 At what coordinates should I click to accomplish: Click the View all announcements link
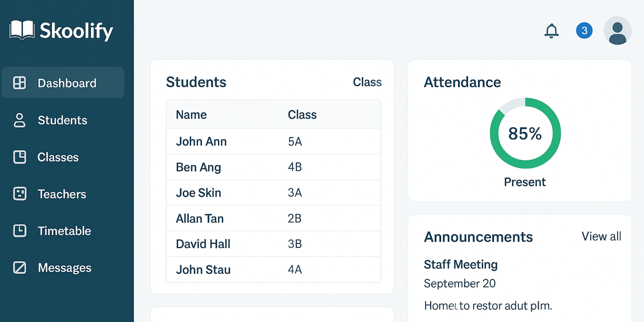pos(602,236)
